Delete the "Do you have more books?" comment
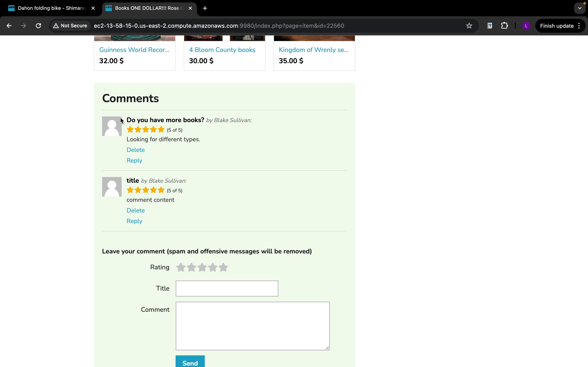 point(136,150)
